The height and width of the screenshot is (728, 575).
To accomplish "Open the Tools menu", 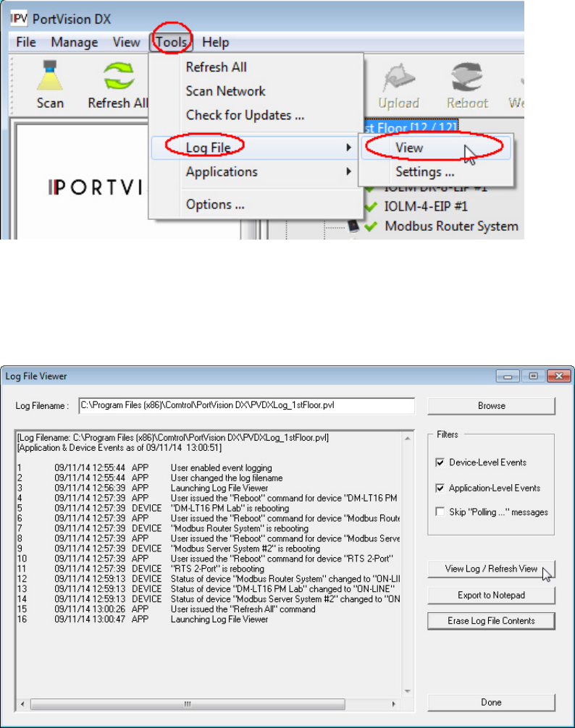I will 171,42.
